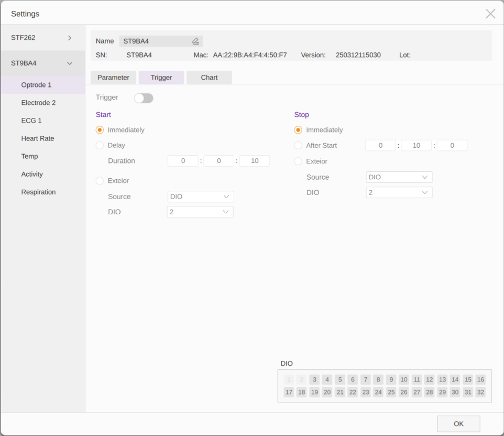Image resolution: width=504 pixels, height=436 pixels.
Task: Switch to the Trigger tab
Action: point(161,78)
